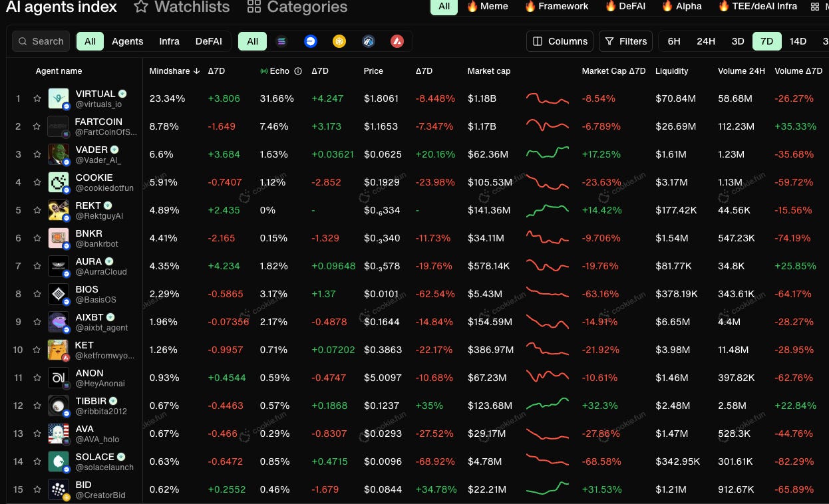829x504 pixels.
Task: Star VIRTUAL to add to watchlist
Action: click(x=37, y=98)
